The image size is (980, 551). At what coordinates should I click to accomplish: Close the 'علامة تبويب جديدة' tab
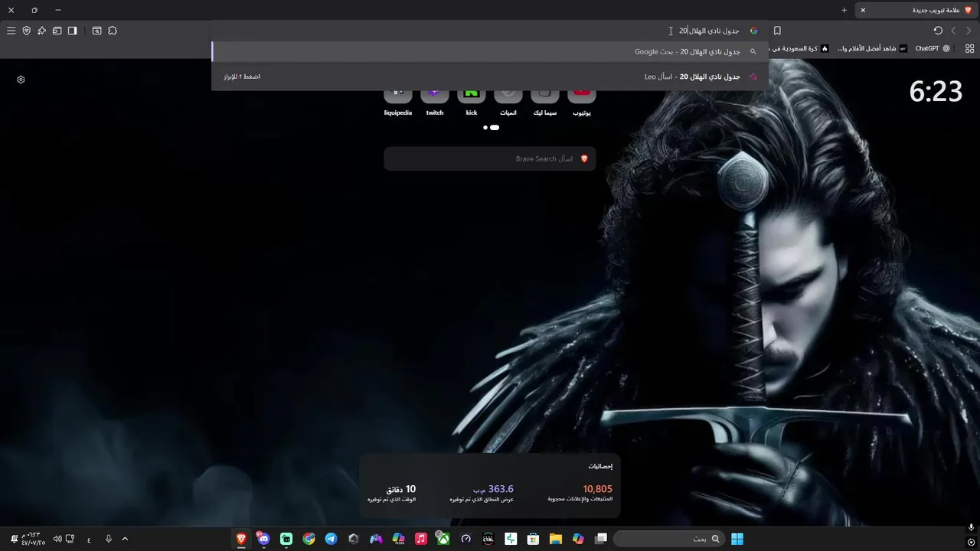point(863,10)
